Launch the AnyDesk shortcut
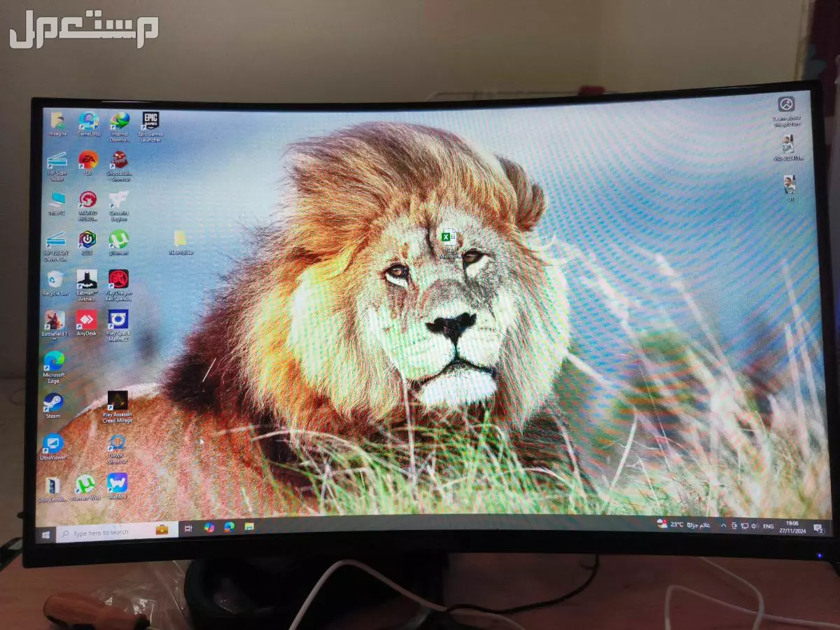The image size is (840, 630). point(87,323)
